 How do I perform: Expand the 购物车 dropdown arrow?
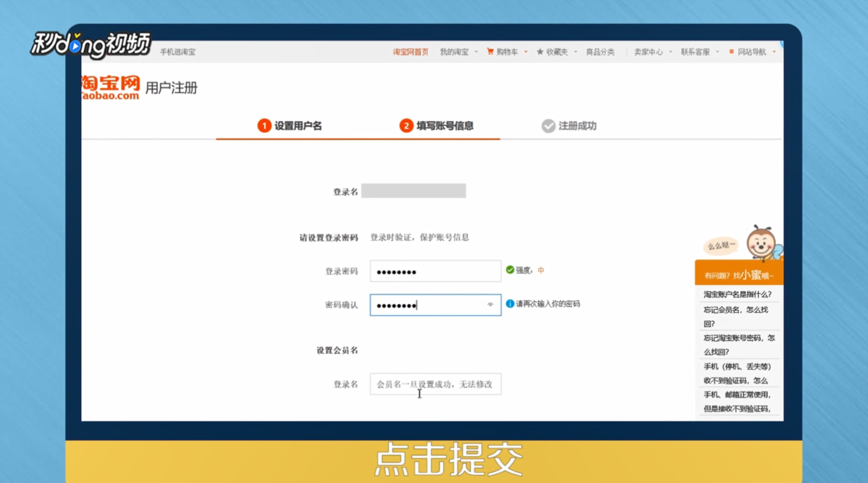click(526, 52)
